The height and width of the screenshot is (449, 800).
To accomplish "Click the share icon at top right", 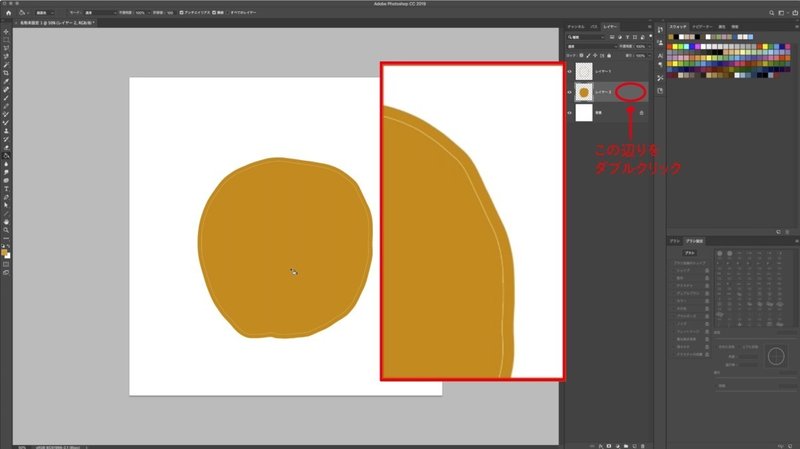I will (795, 13).
